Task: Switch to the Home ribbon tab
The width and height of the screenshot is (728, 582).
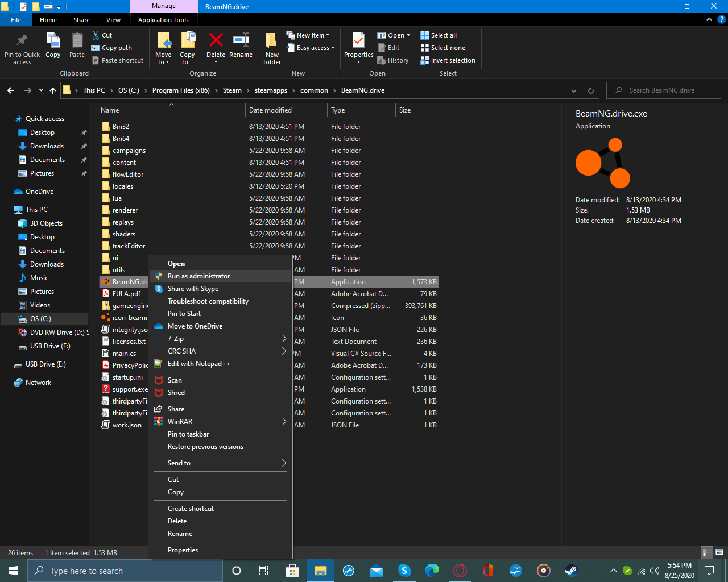Action: [48, 20]
